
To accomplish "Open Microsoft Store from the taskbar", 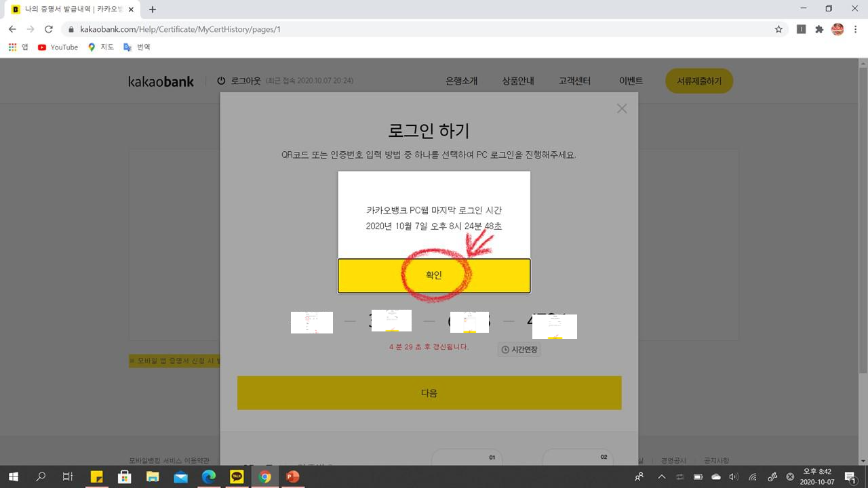I will (x=124, y=476).
